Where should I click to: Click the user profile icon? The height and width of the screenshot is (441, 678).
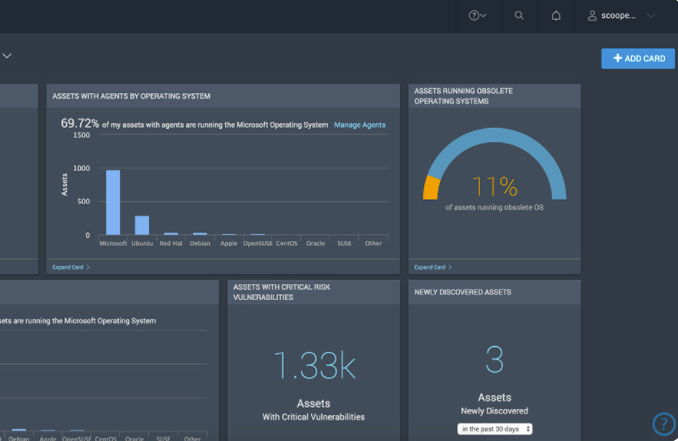[x=592, y=16]
